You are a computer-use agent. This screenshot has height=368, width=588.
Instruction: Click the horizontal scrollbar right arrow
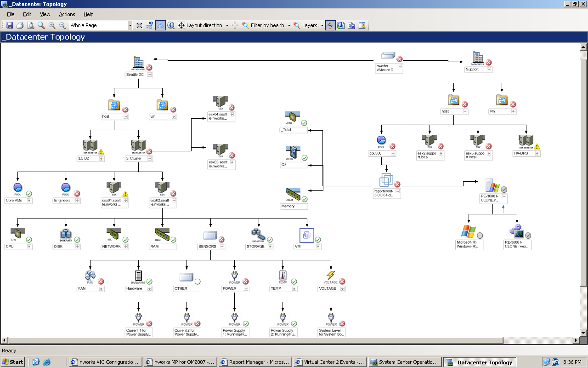click(576, 341)
